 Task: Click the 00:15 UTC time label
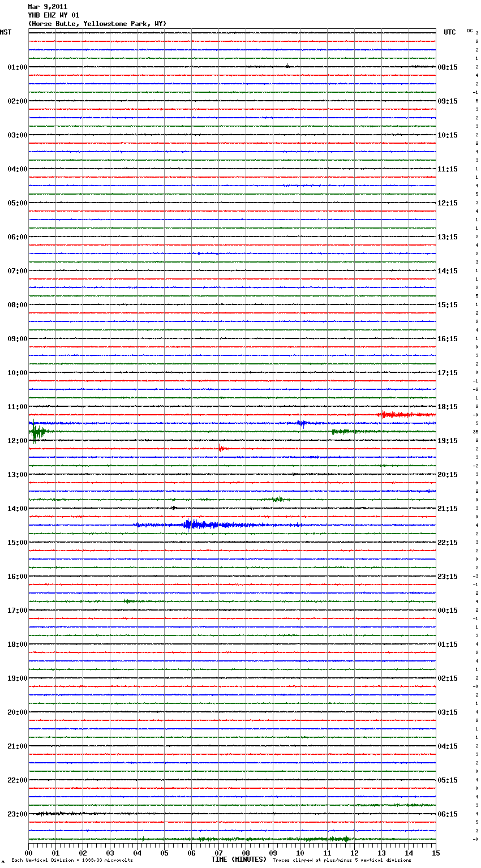[x=447, y=611]
